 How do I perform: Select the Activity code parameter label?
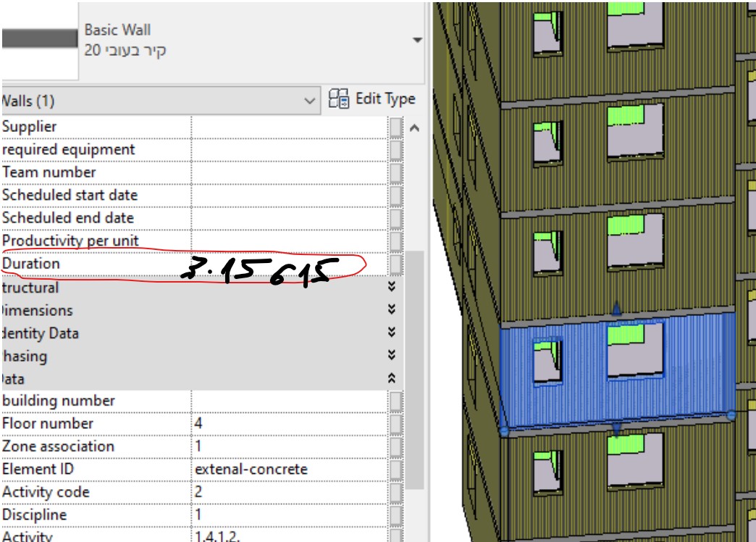tap(46, 492)
